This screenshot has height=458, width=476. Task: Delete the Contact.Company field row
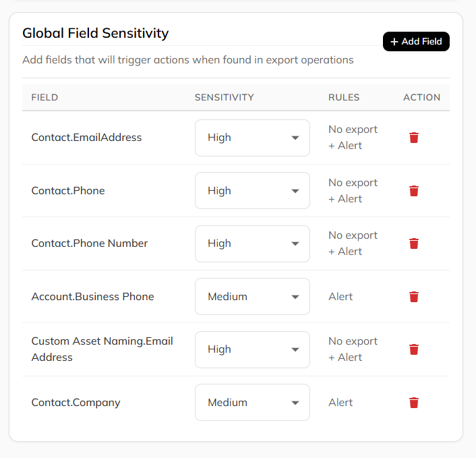[x=414, y=403]
